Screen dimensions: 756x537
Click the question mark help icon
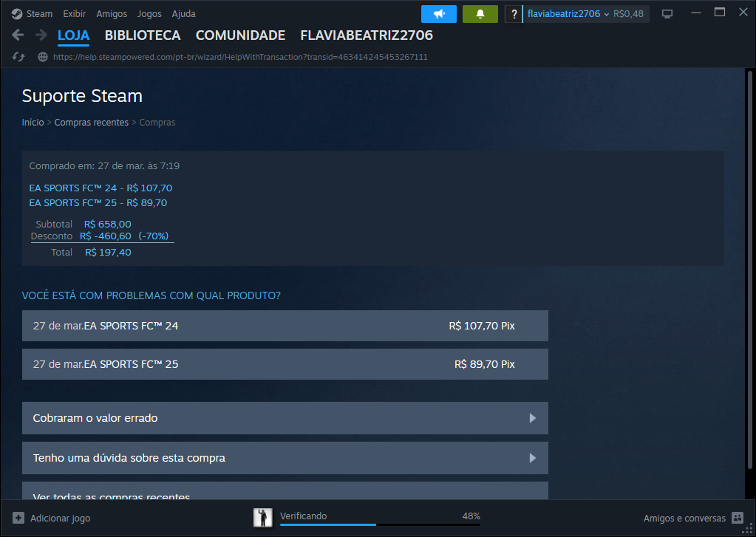[514, 14]
